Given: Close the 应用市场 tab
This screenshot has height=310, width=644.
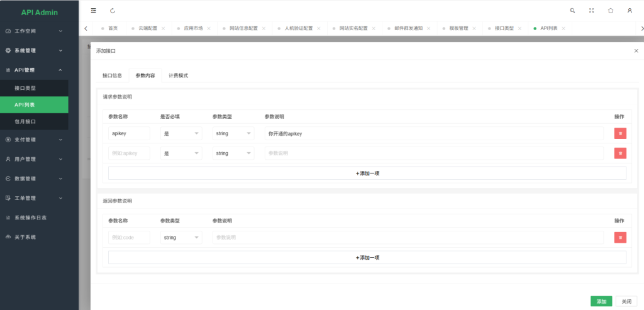Looking at the screenshot, I should pyautogui.click(x=209, y=28).
